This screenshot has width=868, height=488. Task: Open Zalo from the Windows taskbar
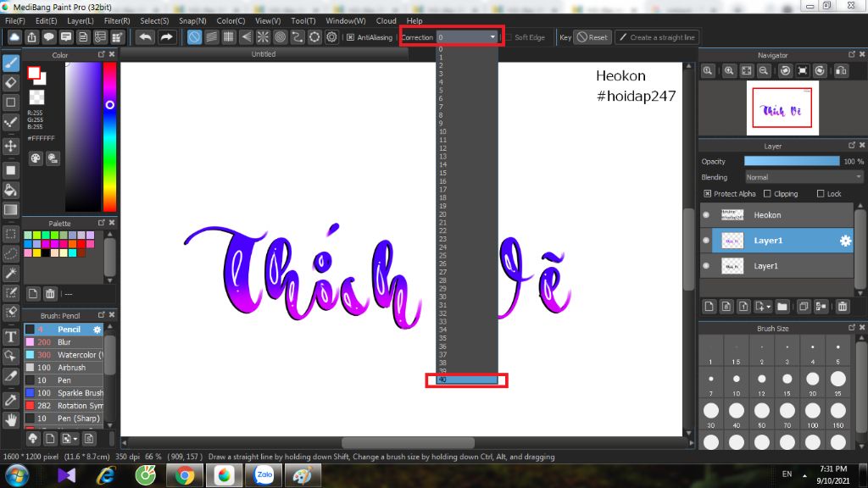(264, 475)
